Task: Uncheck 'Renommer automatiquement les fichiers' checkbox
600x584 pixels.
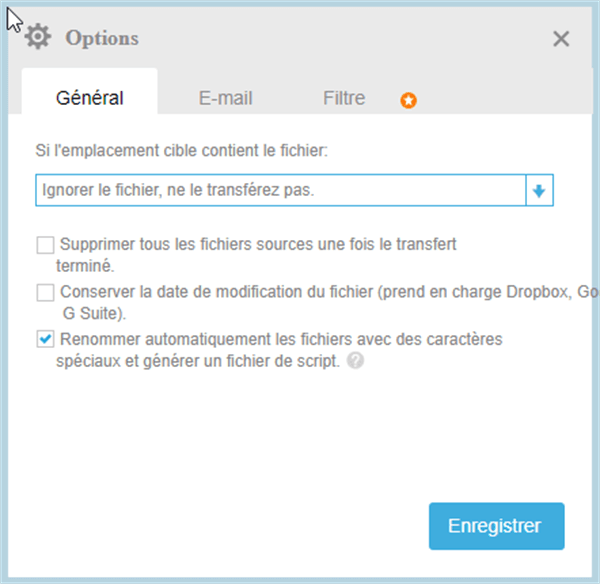Action: [x=45, y=340]
